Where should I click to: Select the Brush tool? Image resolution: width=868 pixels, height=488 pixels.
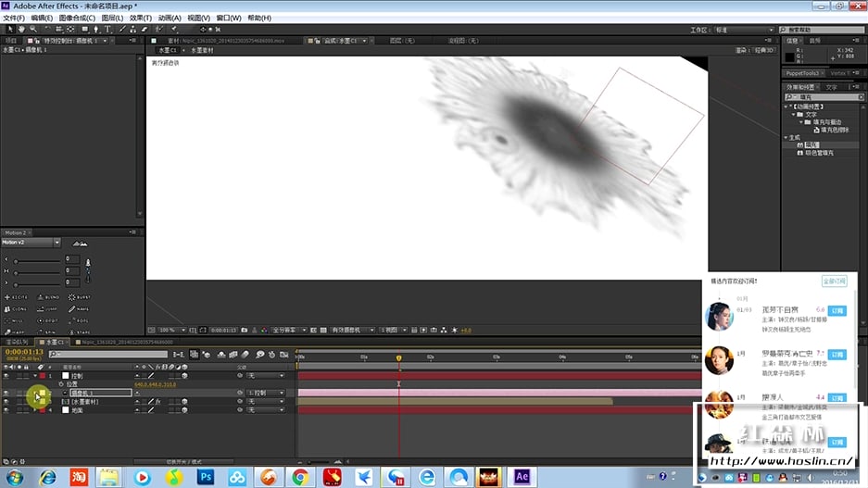tap(121, 30)
